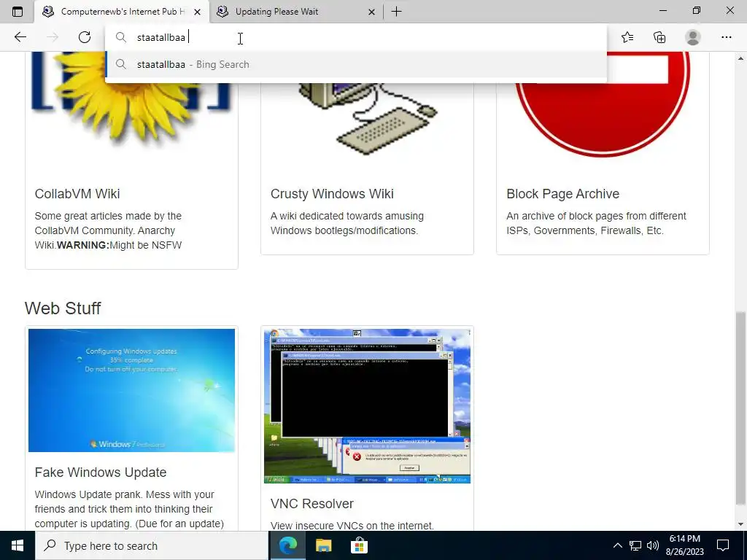Open the CollabVM Wiki link
Viewport: 747px width, 560px height.
pyautogui.click(x=77, y=194)
